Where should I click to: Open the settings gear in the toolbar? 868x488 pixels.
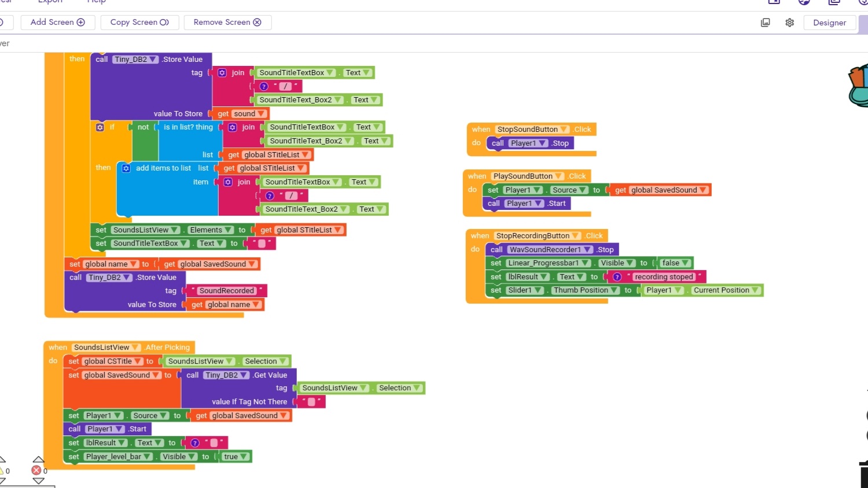point(789,23)
